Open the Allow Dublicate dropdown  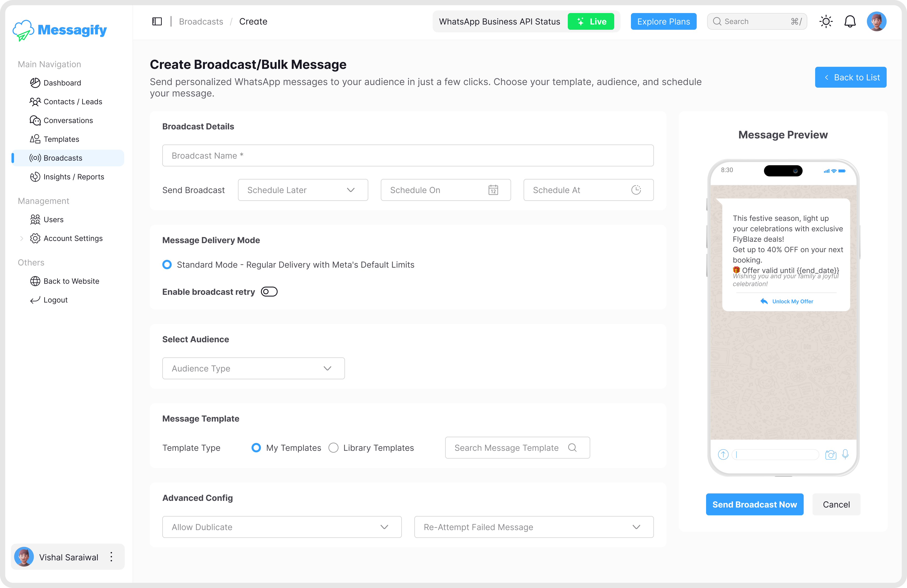click(282, 527)
